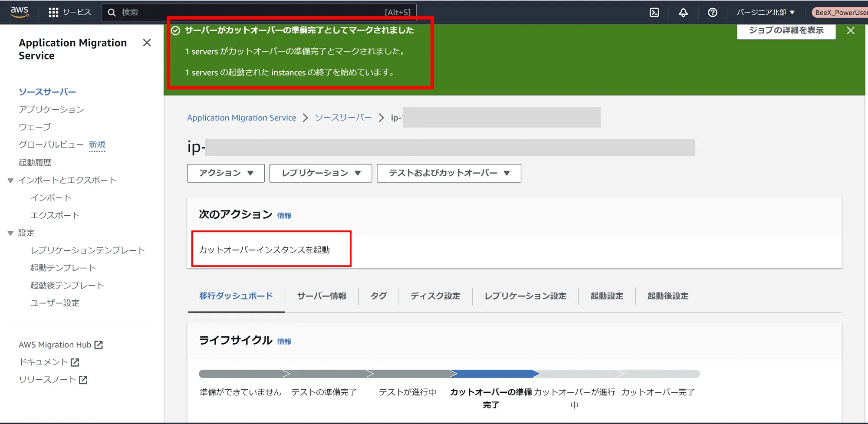The height and width of the screenshot is (424, 868).
Task: Open エクスポート in the sidebar
Action: point(55,215)
